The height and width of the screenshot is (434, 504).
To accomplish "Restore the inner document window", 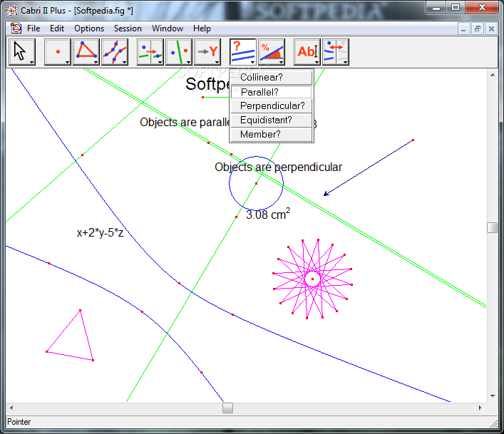I will (478, 29).
